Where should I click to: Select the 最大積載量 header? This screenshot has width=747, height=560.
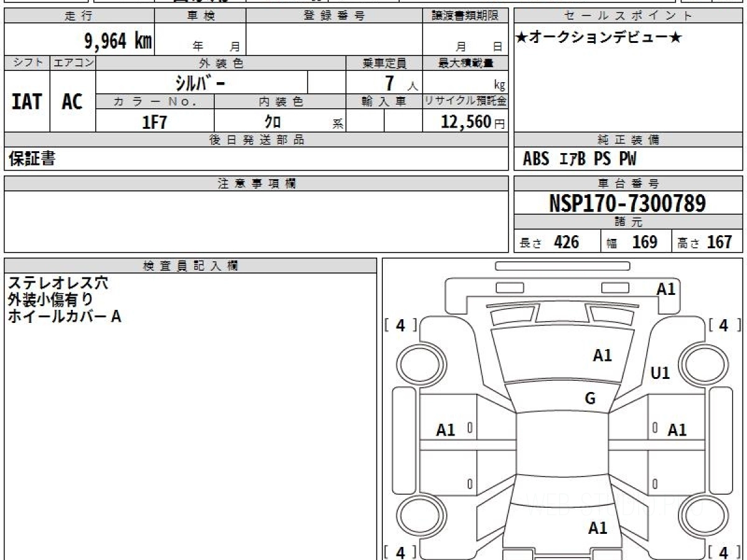point(466,63)
